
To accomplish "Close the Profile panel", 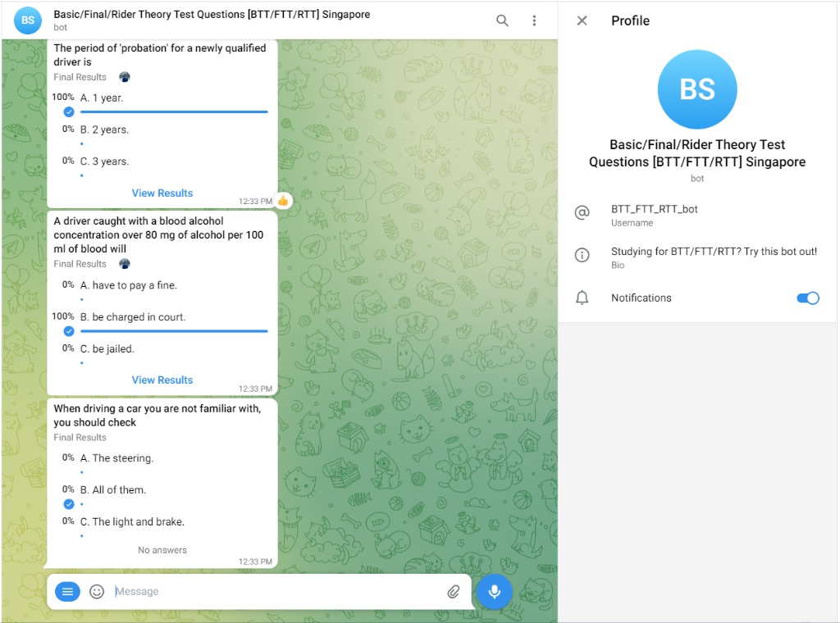I will pos(582,20).
